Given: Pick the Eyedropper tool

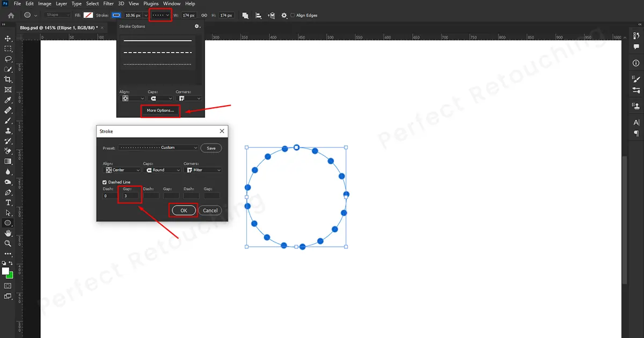Looking at the screenshot, I should [x=8, y=100].
